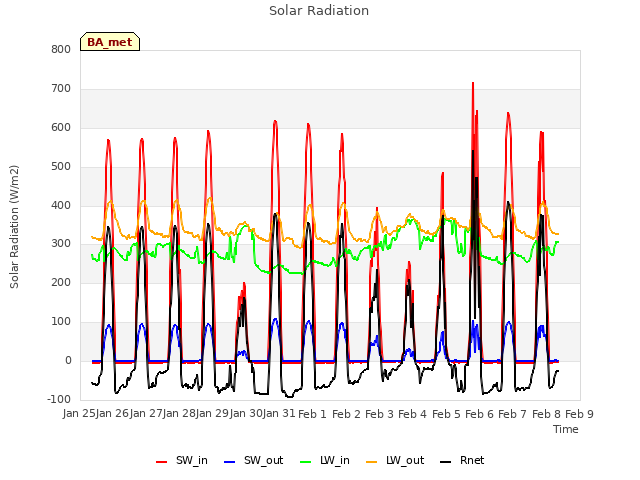
Task: Click the Feb 6 x-axis label
Action: 479,414
